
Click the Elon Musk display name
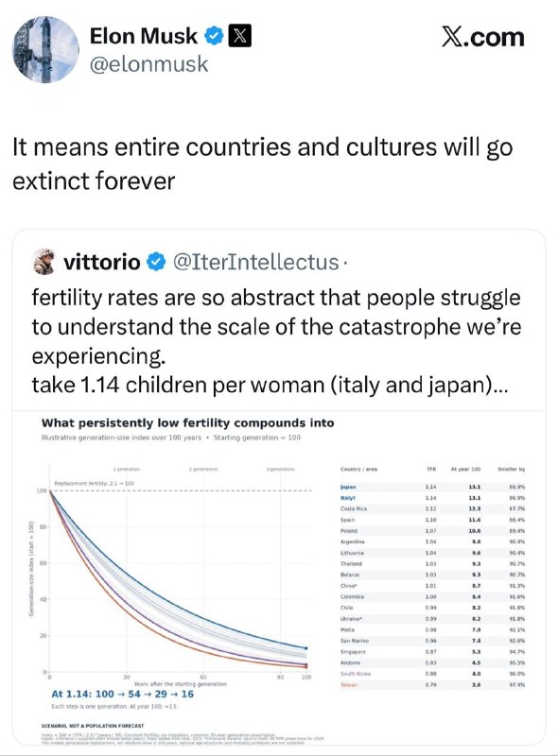pyautogui.click(x=144, y=36)
